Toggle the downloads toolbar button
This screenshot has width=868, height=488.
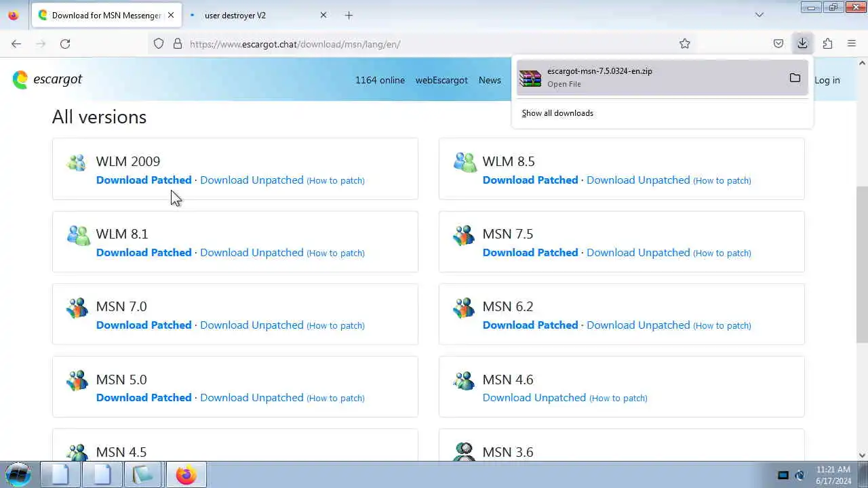(x=802, y=44)
